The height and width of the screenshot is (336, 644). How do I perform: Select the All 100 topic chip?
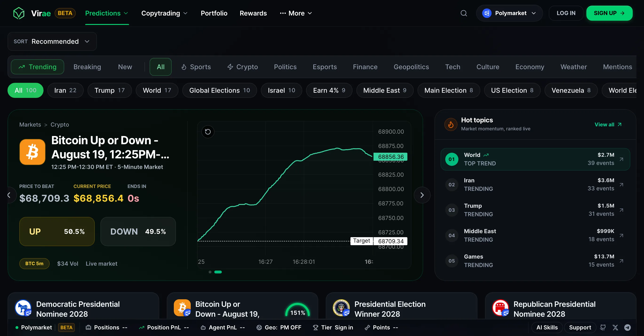pyautogui.click(x=25, y=90)
